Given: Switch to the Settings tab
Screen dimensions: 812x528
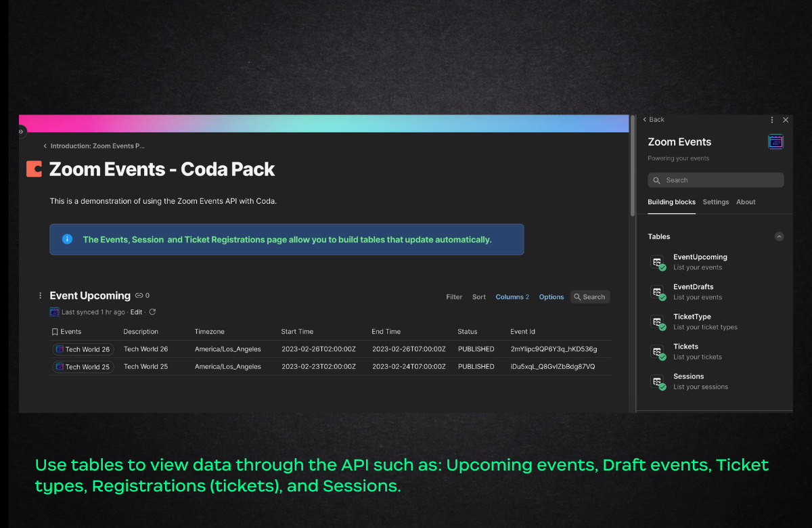Looking at the screenshot, I should click(x=715, y=202).
